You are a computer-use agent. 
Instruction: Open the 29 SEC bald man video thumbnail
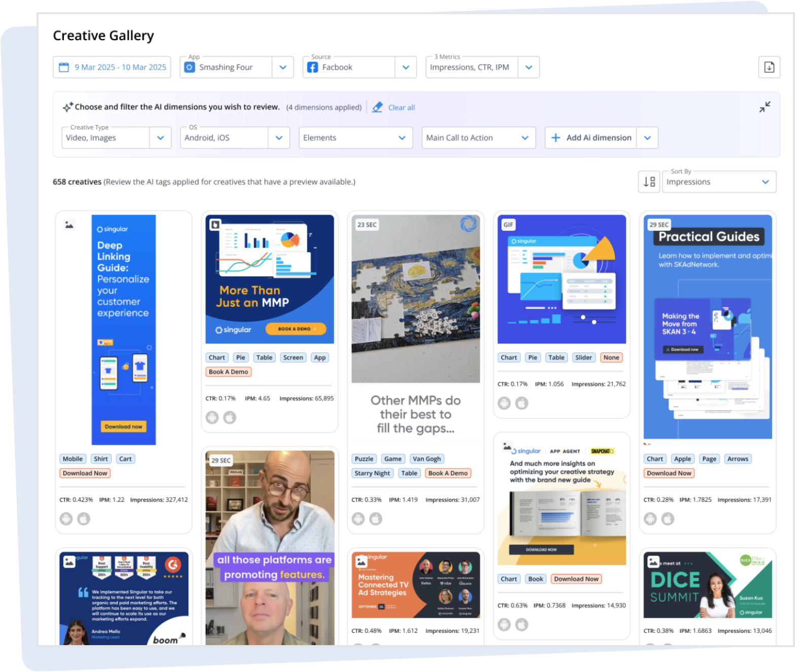pyautogui.click(x=270, y=548)
